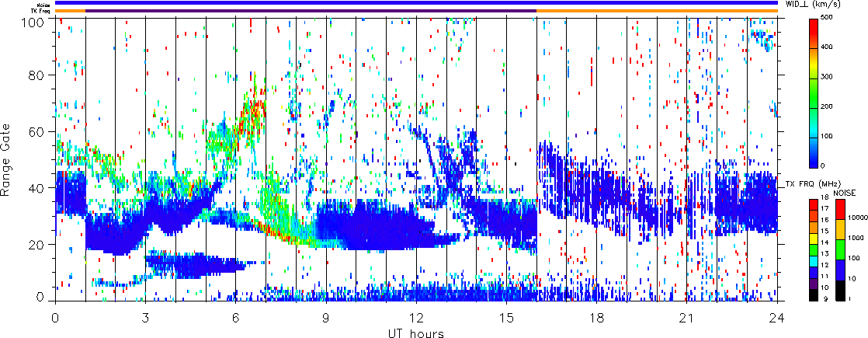This screenshot has height=338, width=868.
Task: Select x-axis tick label 3
Action: (145, 318)
